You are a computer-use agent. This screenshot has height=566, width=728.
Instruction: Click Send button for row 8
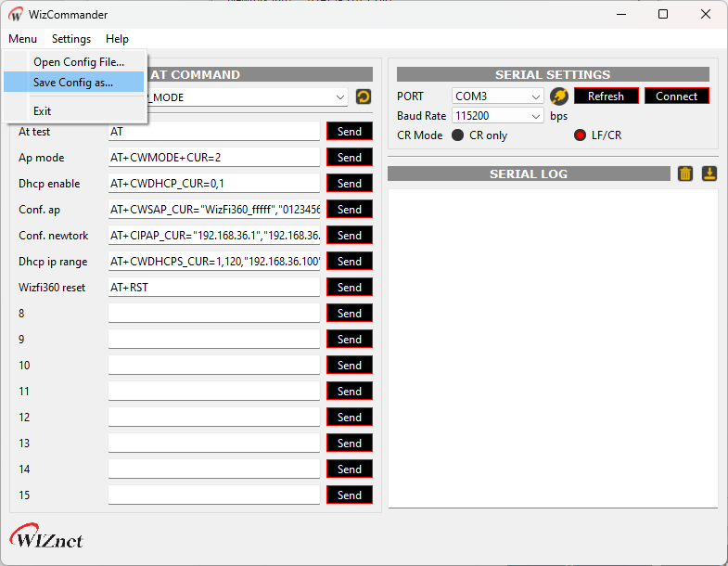349,314
